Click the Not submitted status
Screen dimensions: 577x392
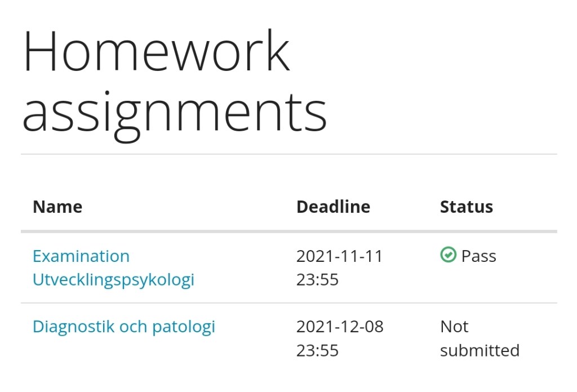coord(479,338)
